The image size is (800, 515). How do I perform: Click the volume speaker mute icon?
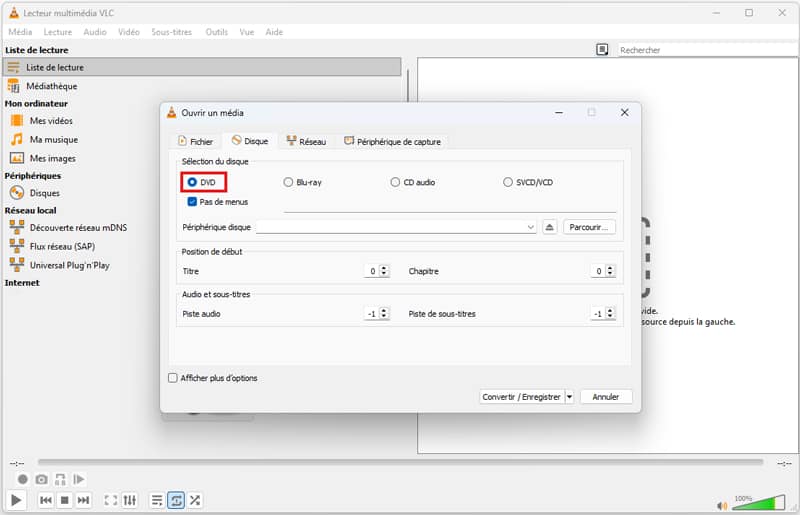pyautogui.click(x=722, y=503)
